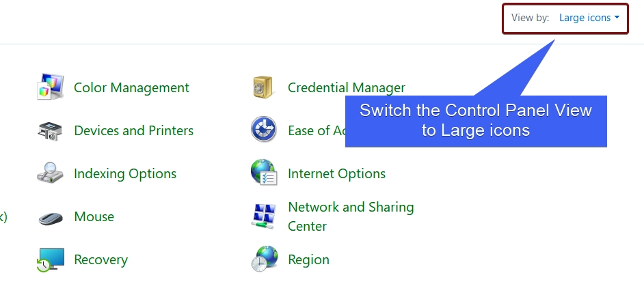Open the Network and Sharing Center icon
Screen dimensions: 644x286
[x=263, y=216]
